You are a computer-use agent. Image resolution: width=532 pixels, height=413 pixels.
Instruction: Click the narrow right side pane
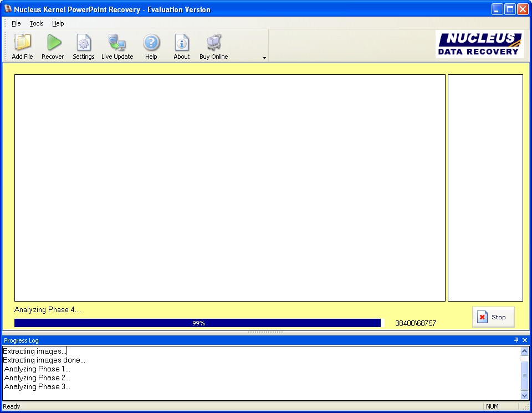485,188
